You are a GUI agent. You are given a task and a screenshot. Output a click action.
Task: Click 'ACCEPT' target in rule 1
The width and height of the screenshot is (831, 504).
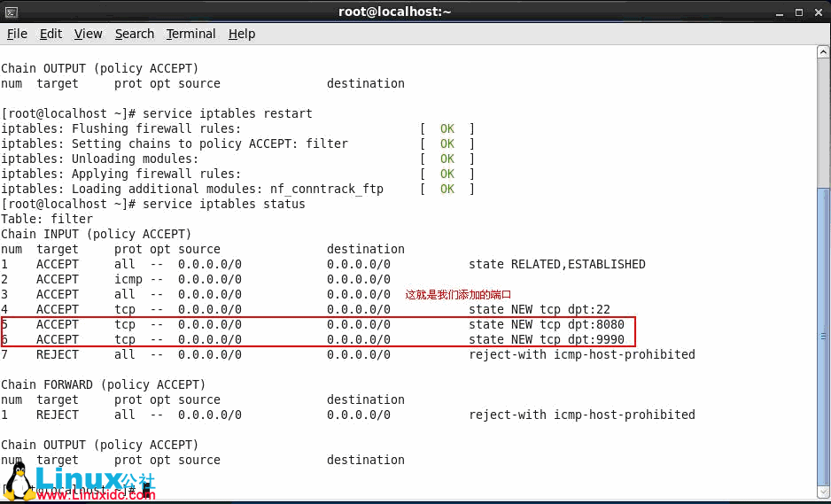click(58, 265)
